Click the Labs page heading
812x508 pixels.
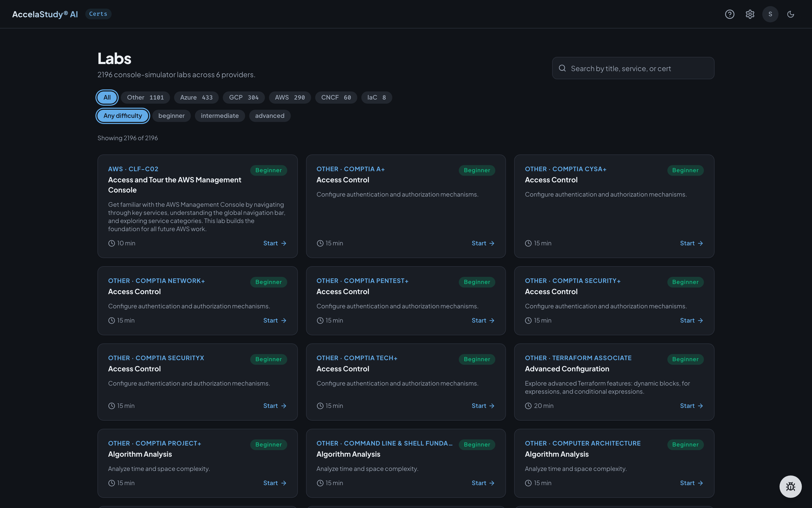114,58
